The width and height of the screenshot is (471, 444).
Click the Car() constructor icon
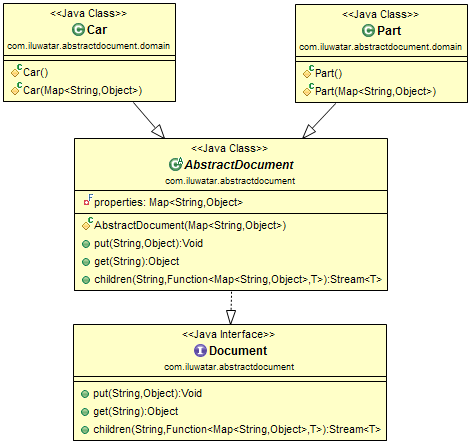tap(16, 70)
